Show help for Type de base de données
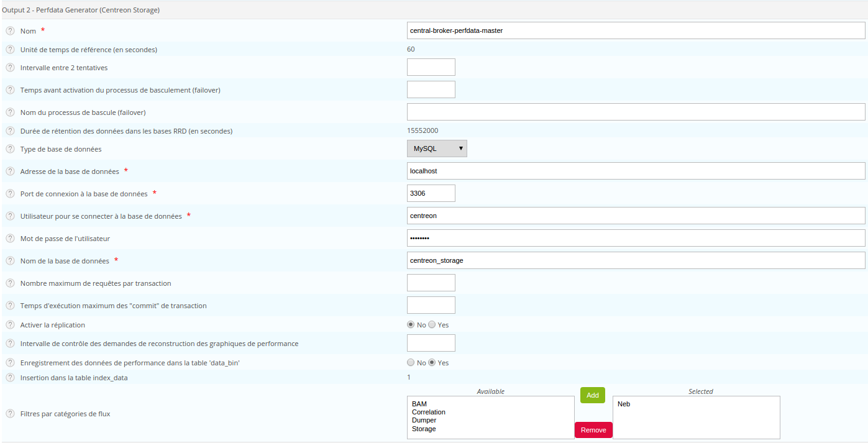 10,149
